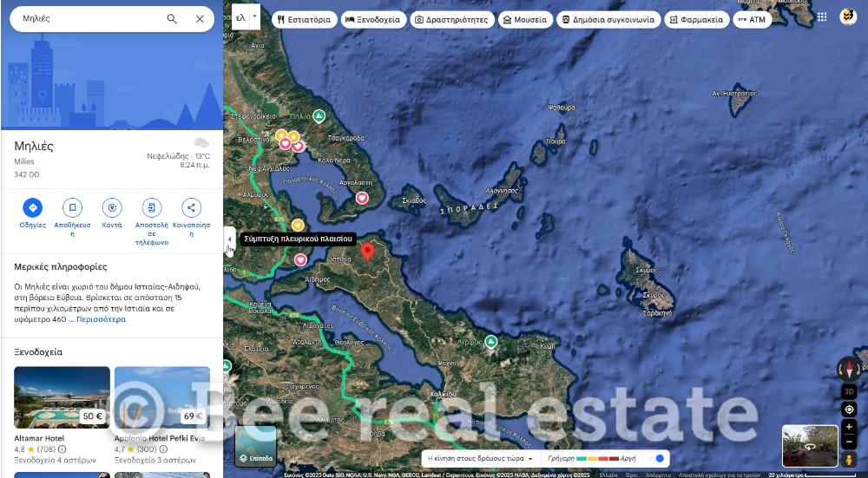Open the Google apps grid icon
The image size is (868, 478).
coord(821,16)
